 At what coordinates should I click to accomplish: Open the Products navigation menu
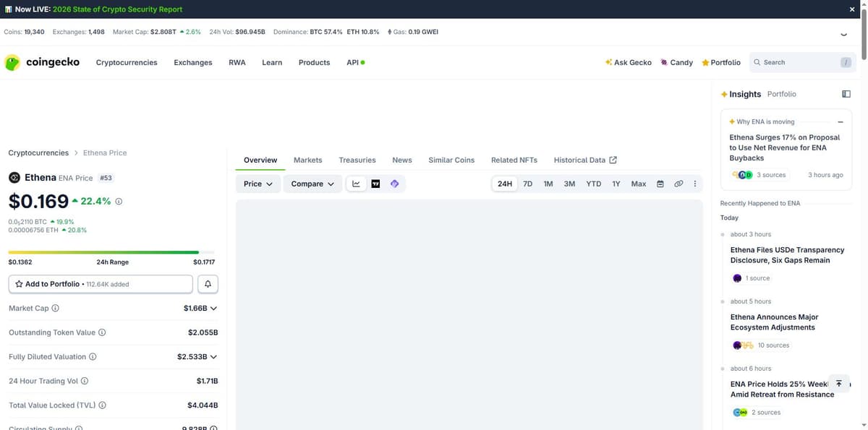click(x=314, y=63)
